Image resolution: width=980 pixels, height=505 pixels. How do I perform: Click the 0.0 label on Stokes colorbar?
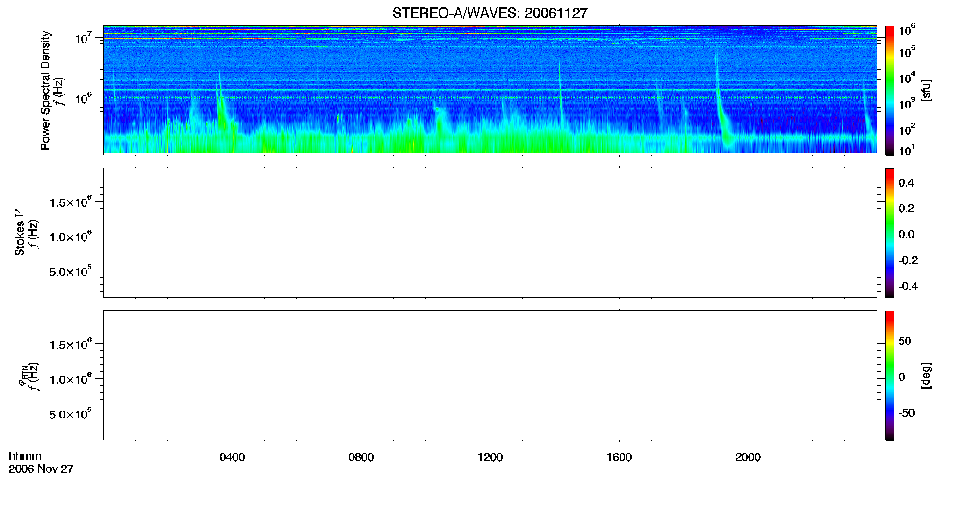(906, 235)
